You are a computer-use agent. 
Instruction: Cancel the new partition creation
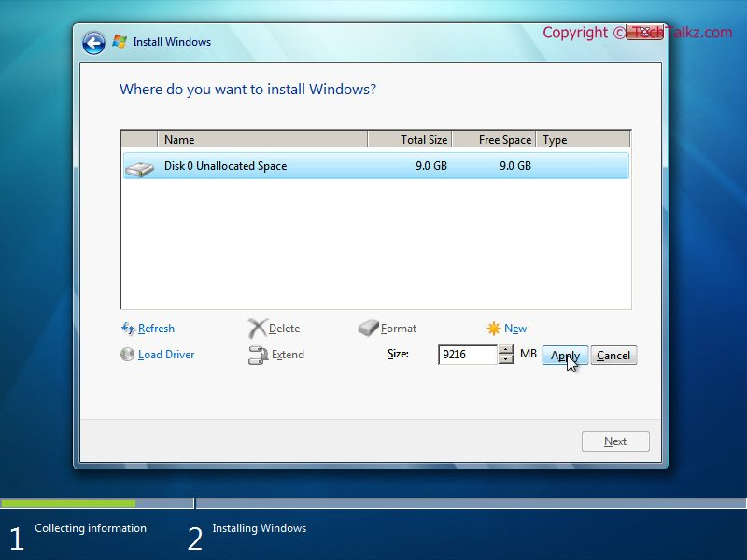point(613,356)
